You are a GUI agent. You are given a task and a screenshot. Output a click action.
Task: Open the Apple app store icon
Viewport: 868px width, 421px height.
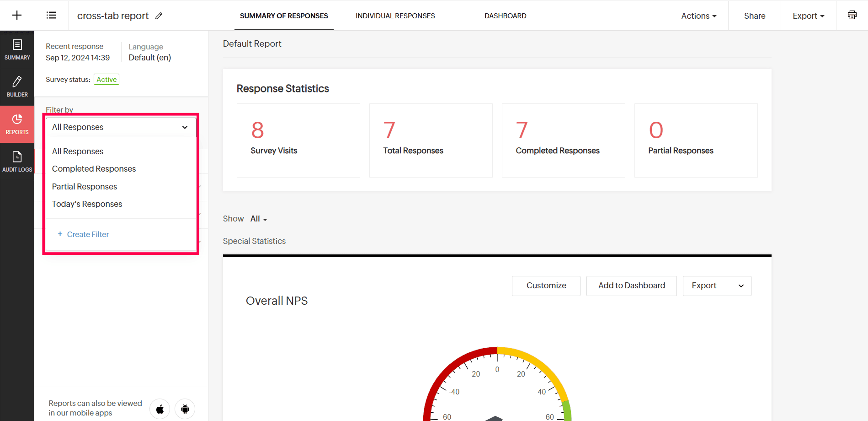click(160, 409)
